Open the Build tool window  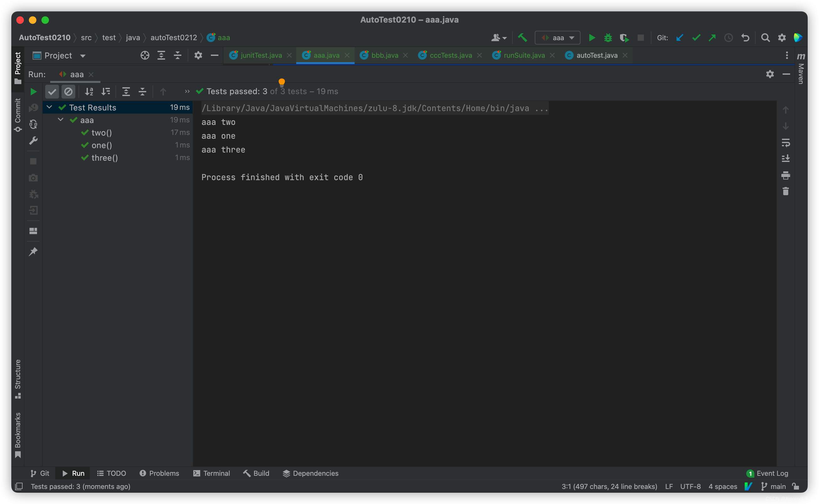pyautogui.click(x=256, y=473)
